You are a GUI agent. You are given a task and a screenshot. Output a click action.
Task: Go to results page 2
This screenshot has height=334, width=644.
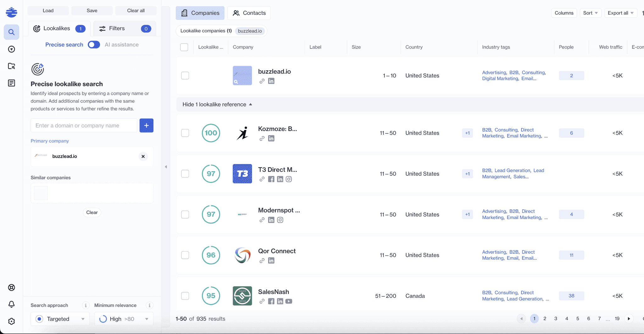[545, 319]
